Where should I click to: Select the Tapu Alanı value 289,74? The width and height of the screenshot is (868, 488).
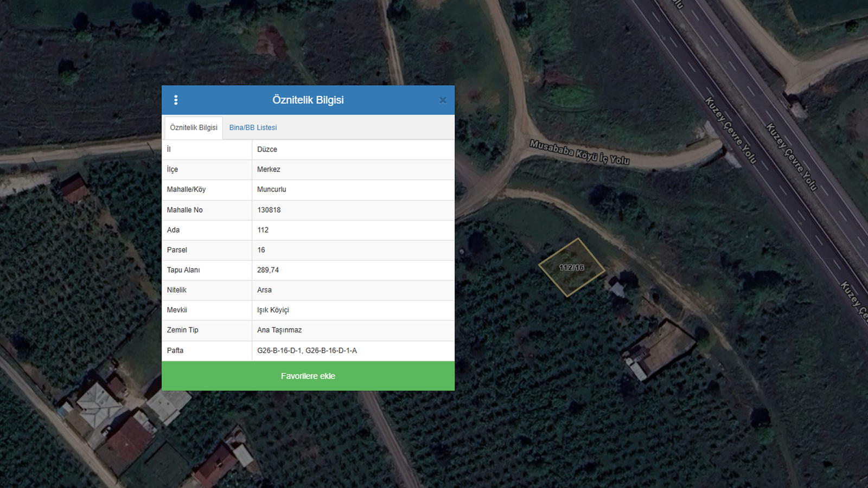click(x=268, y=270)
